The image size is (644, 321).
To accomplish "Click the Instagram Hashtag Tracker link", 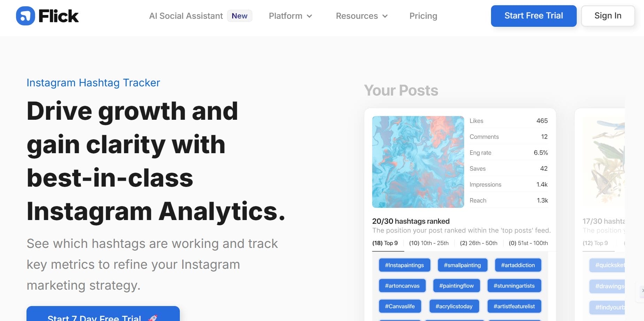I will (93, 83).
